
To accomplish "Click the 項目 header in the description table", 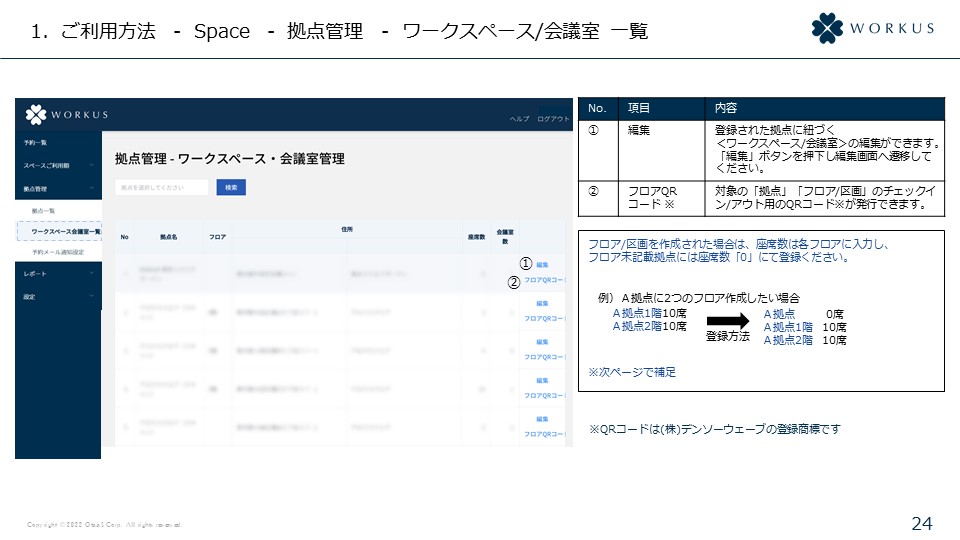I will pos(639,108).
